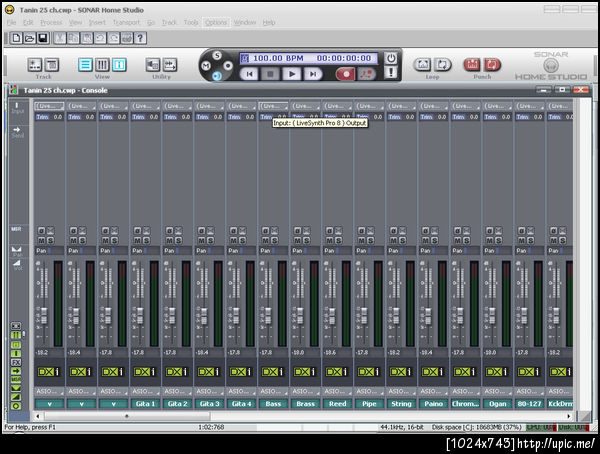Open the ASIO output dropdown on Brass strip
This screenshot has width=600, height=454.
[305, 391]
